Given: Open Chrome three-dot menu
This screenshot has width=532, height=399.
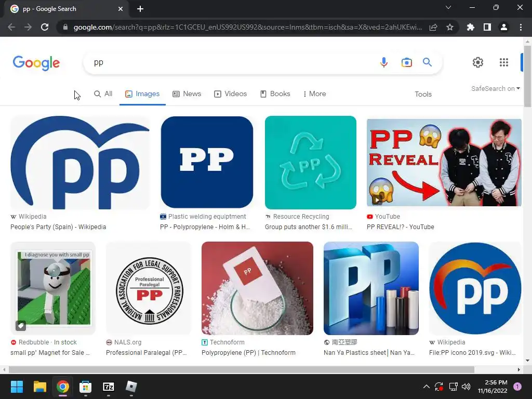Looking at the screenshot, I should (521, 27).
